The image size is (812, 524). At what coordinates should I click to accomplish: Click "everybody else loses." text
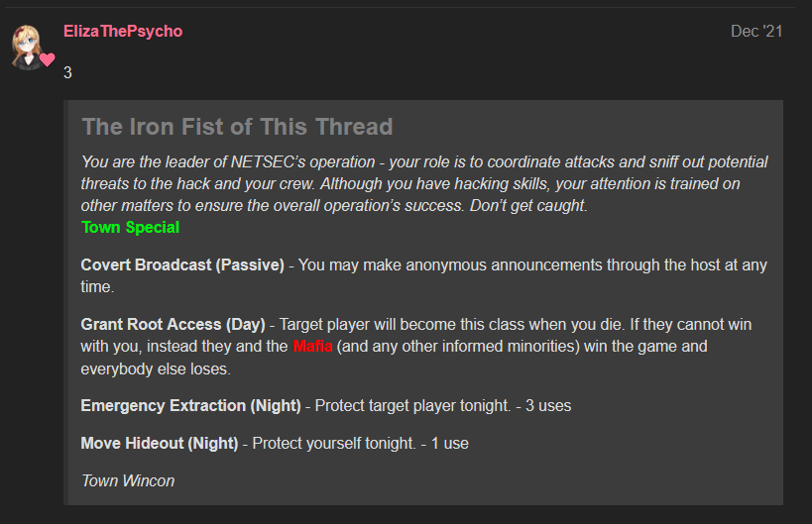tap(156, 368)
